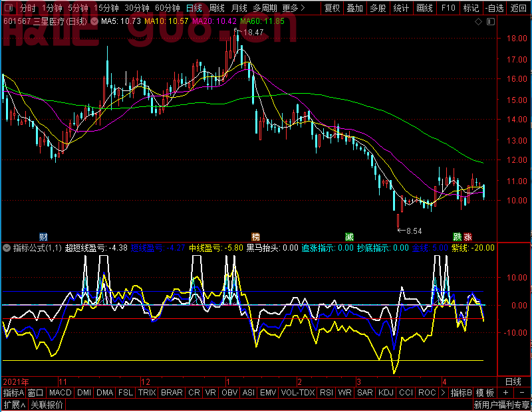Select the WR indicator
The image size is (532, 412).
coord(345,393)
